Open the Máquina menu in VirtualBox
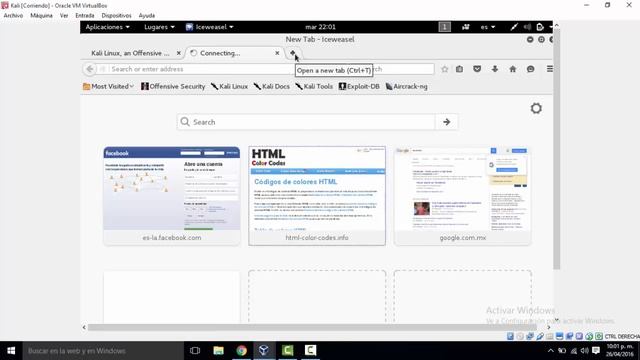Viewport: 640px width, 360px height. [41, 16]
